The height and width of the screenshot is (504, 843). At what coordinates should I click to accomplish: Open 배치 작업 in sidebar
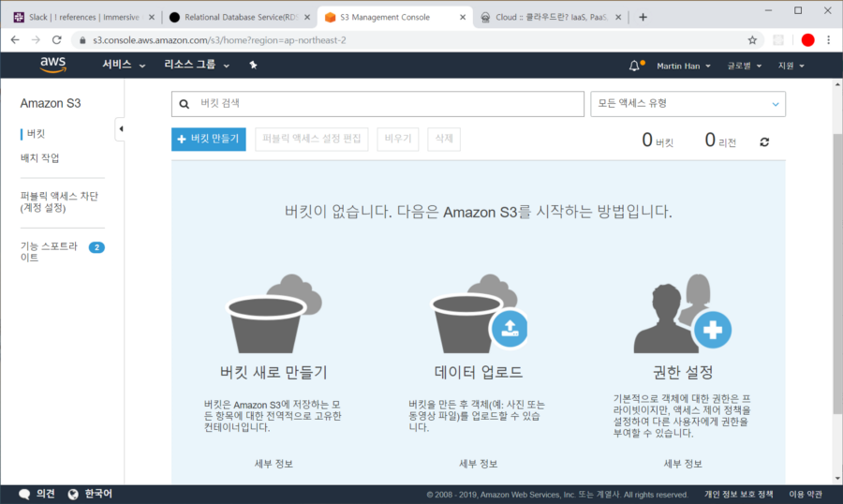click(39, 158)
